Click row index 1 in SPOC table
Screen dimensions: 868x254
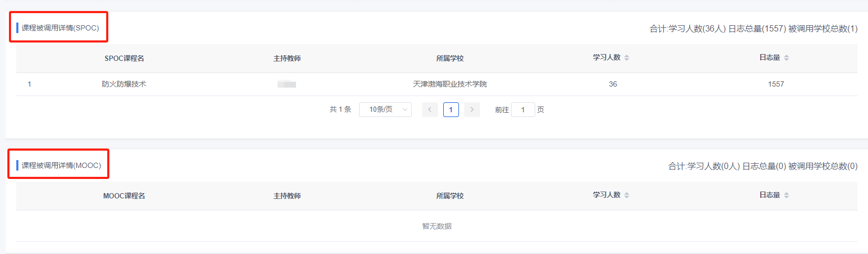(29, 84)
